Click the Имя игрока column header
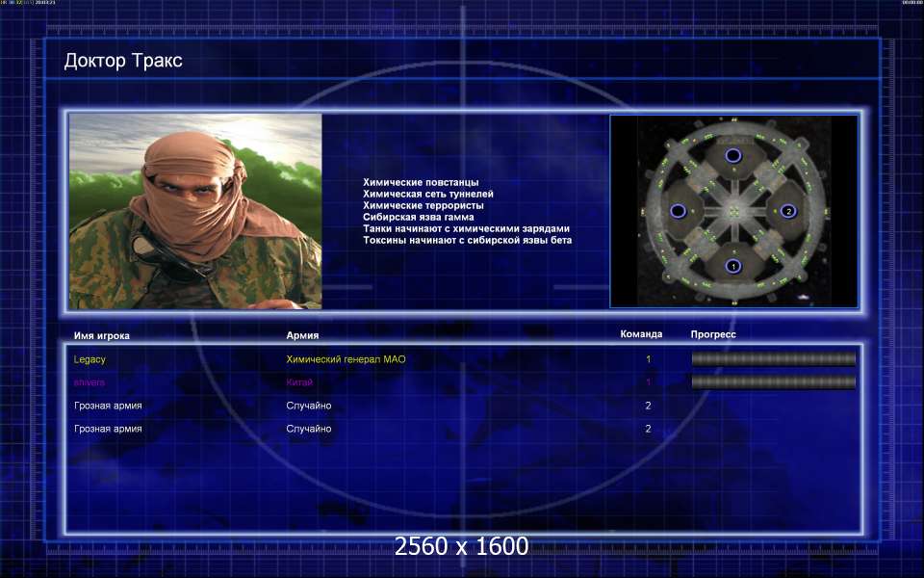 click(x=102, y=335)
